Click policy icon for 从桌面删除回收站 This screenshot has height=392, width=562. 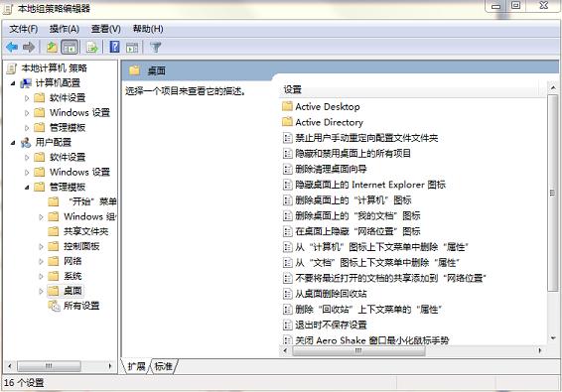coord(287,294)
